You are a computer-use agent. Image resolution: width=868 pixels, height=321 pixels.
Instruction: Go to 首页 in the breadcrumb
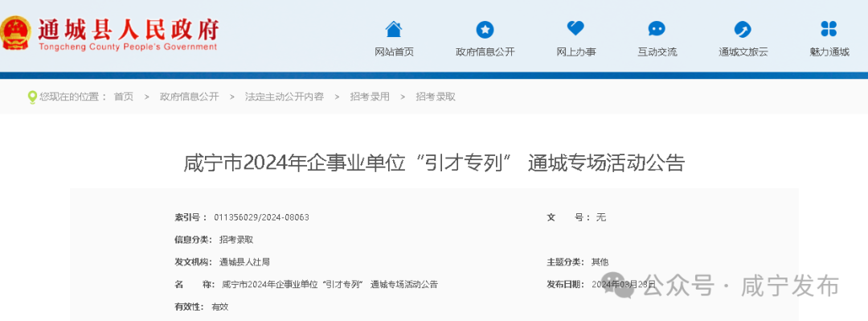click(124, 97)
